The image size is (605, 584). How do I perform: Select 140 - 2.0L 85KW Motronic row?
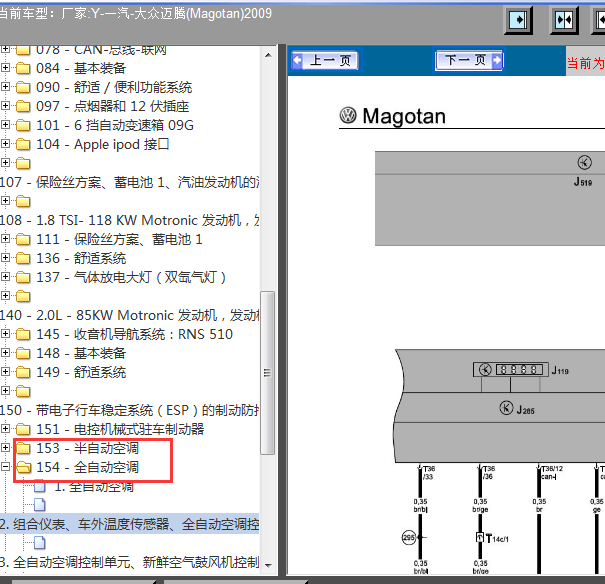coord(130,315)
